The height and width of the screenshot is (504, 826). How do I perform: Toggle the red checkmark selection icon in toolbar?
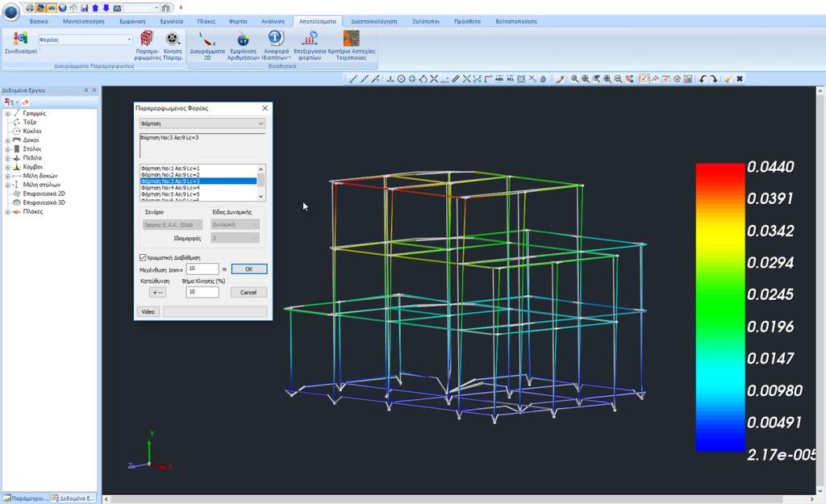point(644,79)
